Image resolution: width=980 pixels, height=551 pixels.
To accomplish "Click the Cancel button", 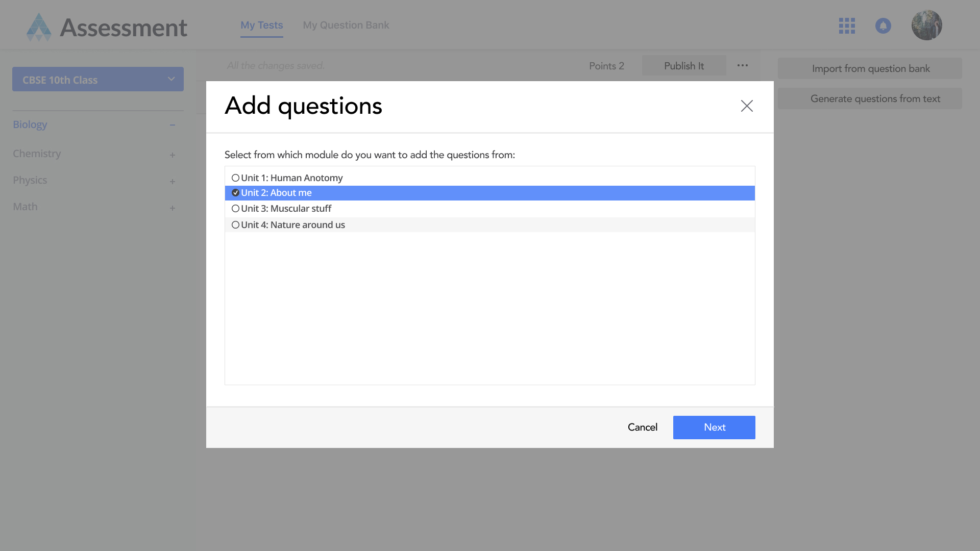I will pyautogui.click(x=642, y=428).
